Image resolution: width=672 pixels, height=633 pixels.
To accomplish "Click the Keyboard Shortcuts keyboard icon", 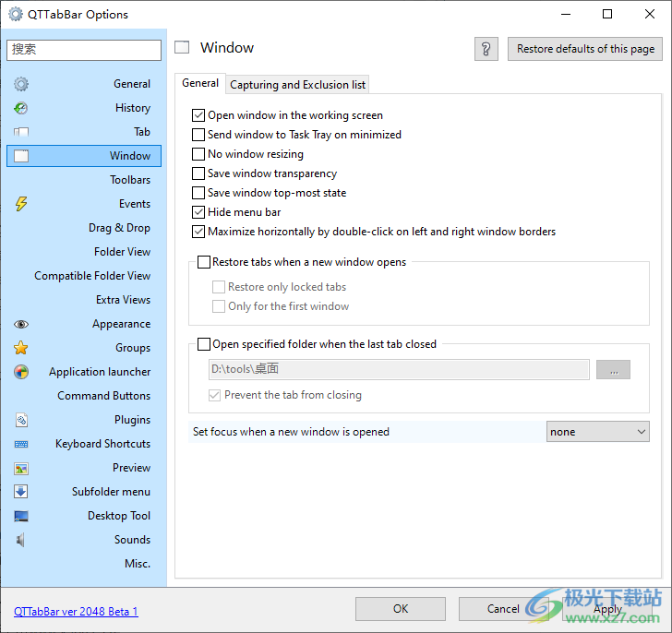I will pos(21,444).
